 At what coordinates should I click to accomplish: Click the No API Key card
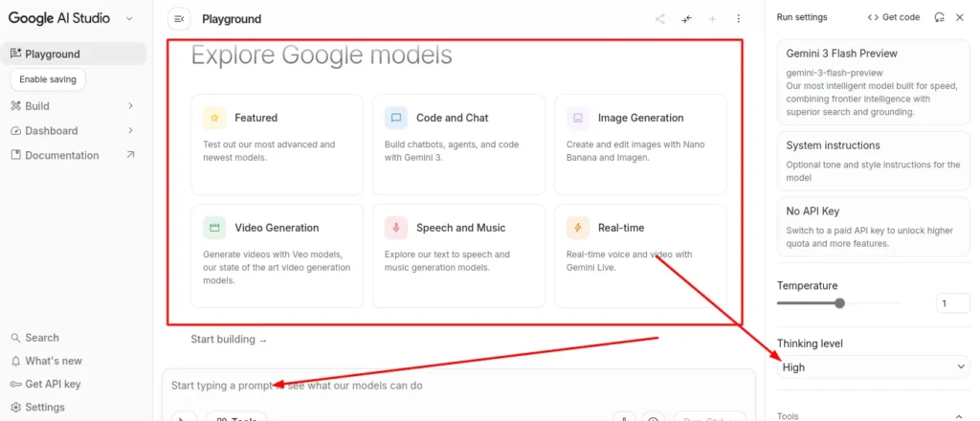point(873,226)
